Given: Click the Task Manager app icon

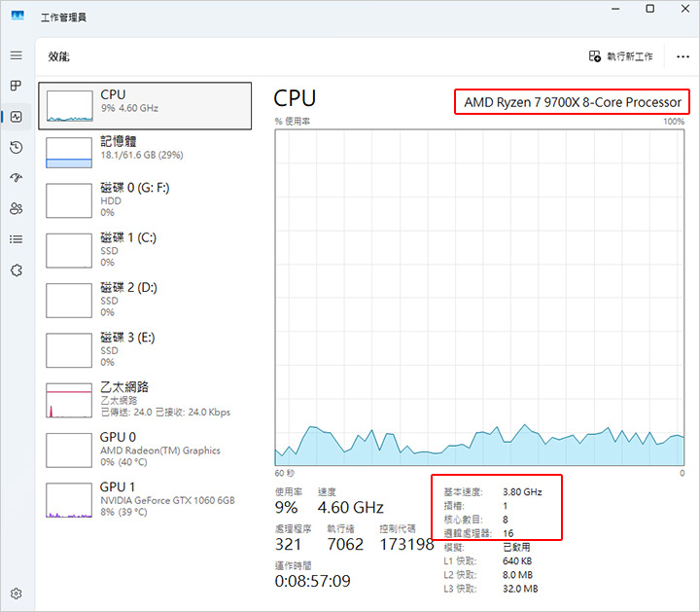Looking at the screenshot, I should (x=17, y=17).
